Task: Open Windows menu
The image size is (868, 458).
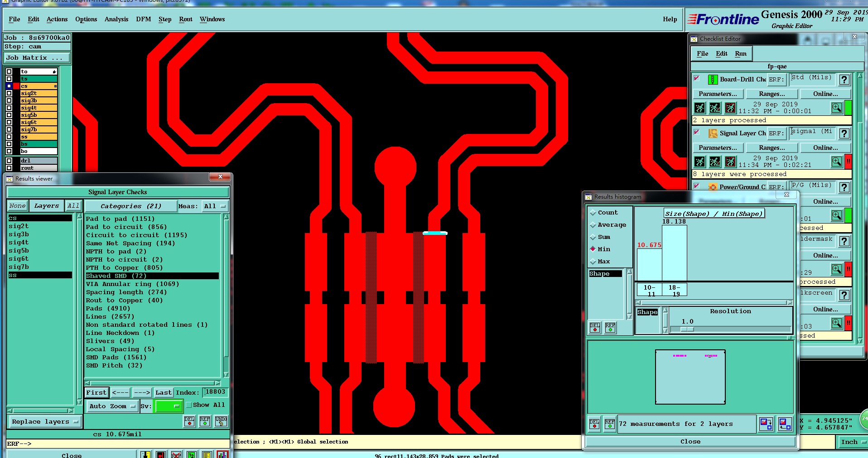Action: tap(212, 19)
